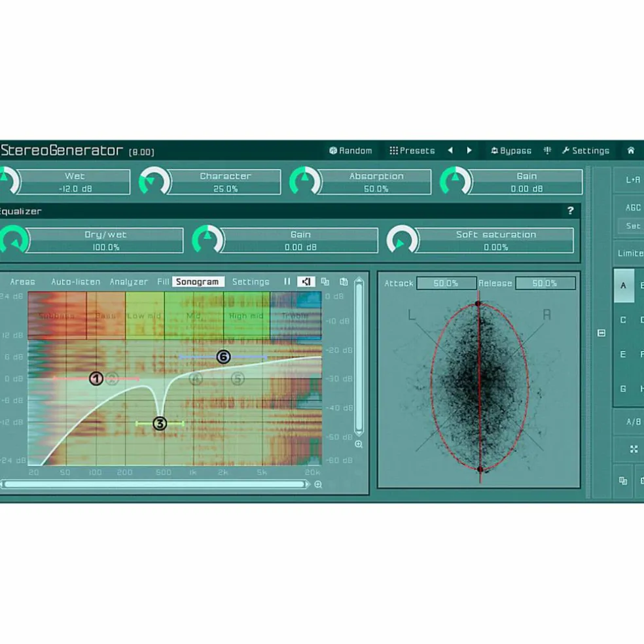Screen dimensions: 644x644
Task: Toggle the Areas display option
Action: click(x=23, y=281)
